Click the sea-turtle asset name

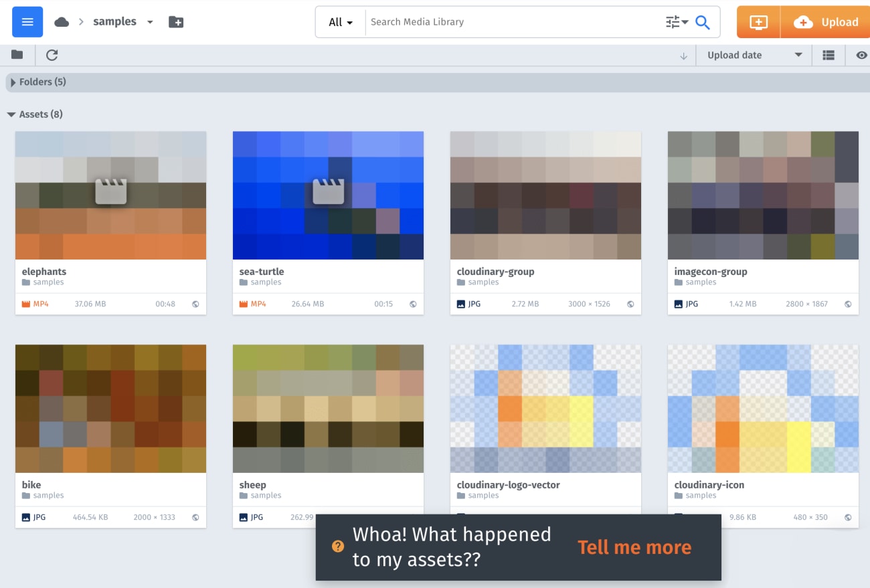tap(262, 272)
